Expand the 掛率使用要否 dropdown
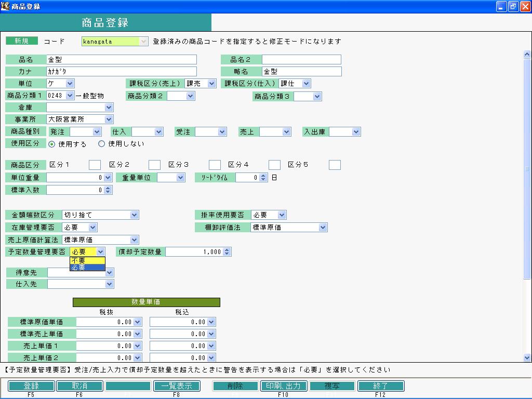This screenshot has height=399, width=532. point(282,215)
